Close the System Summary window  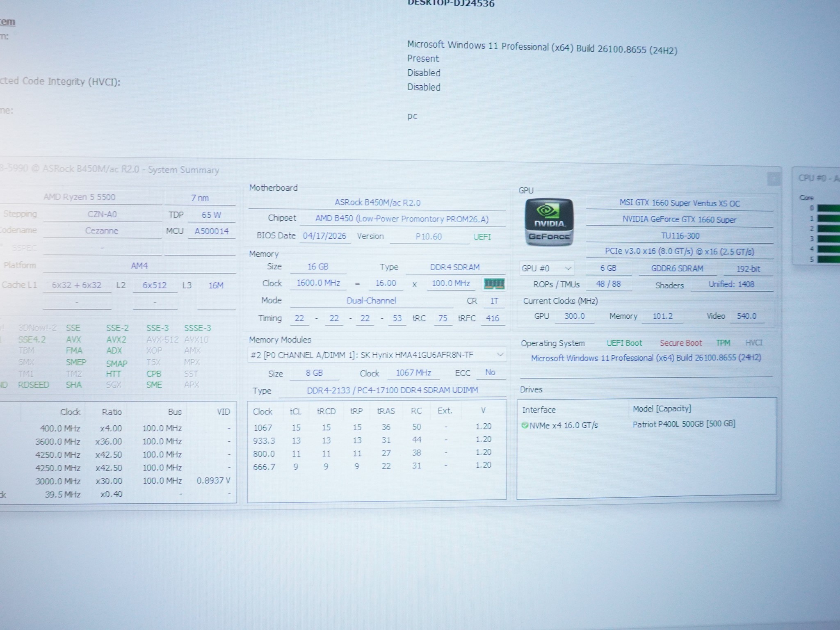(x=773, y=179)
